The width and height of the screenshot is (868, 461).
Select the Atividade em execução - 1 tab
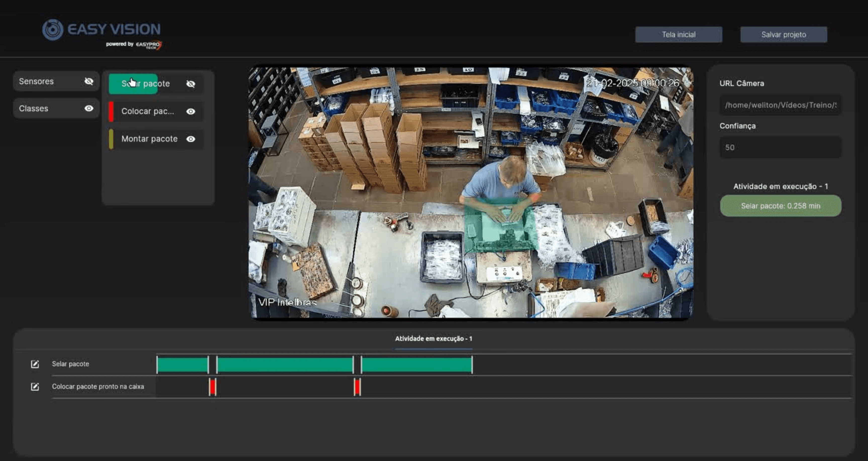pyautogui.click(x=433, y=339)
